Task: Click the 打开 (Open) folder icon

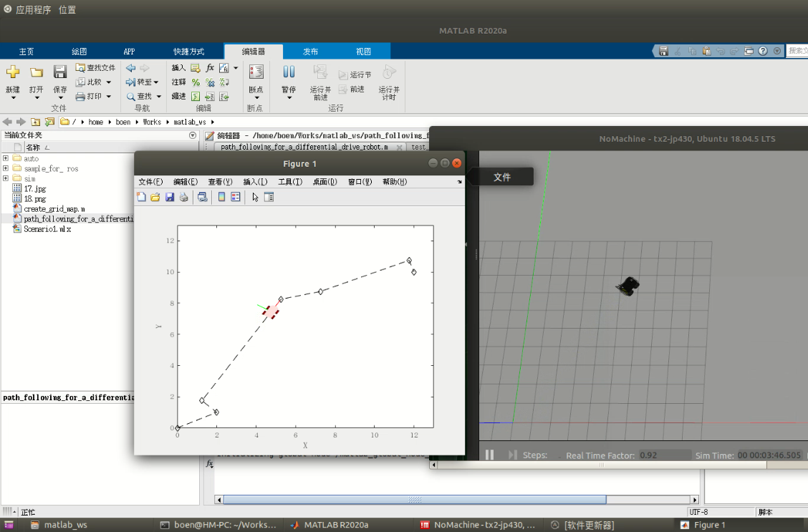Action: tap(36, 72)
